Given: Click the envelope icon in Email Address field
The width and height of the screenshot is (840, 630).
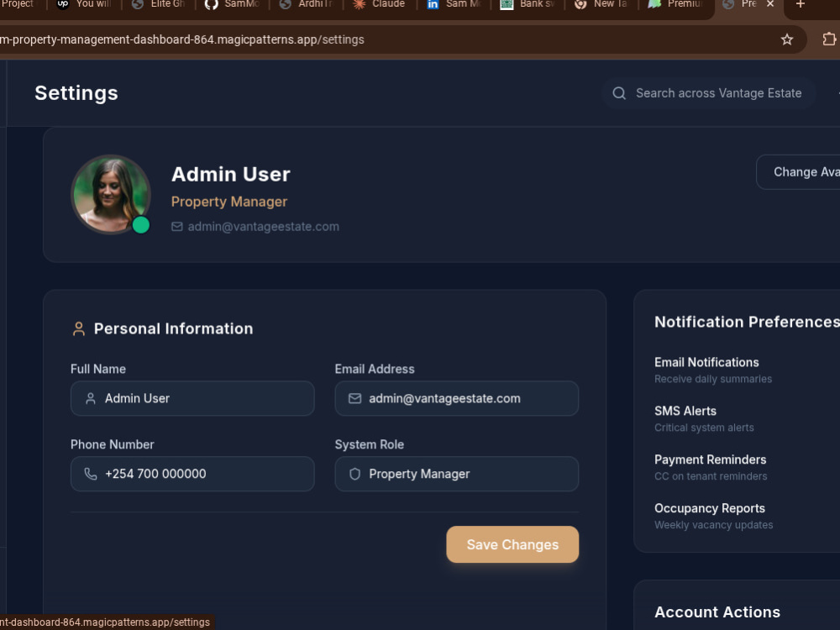Looking at the screenshot, I should [x=354, y=398].
